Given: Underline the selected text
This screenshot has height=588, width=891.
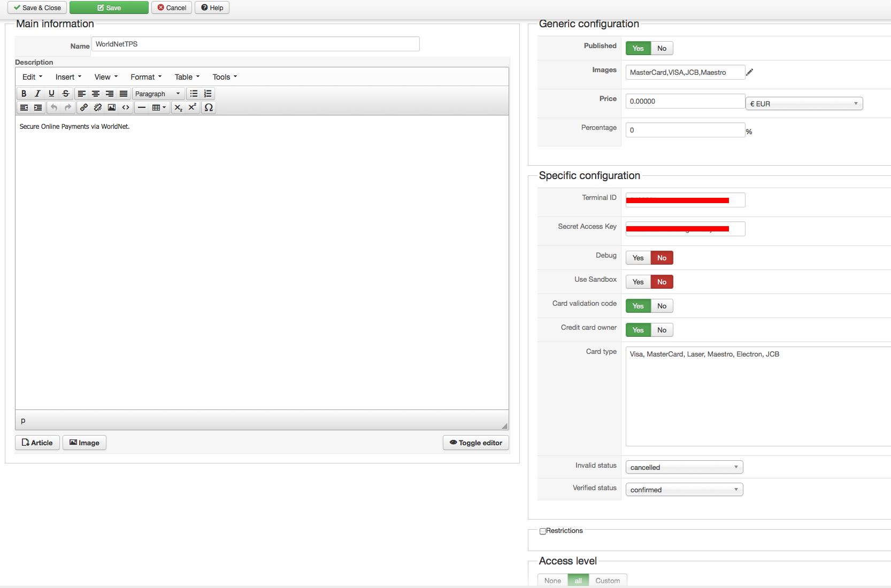Looking at the screenshot, I should point(51,94).
